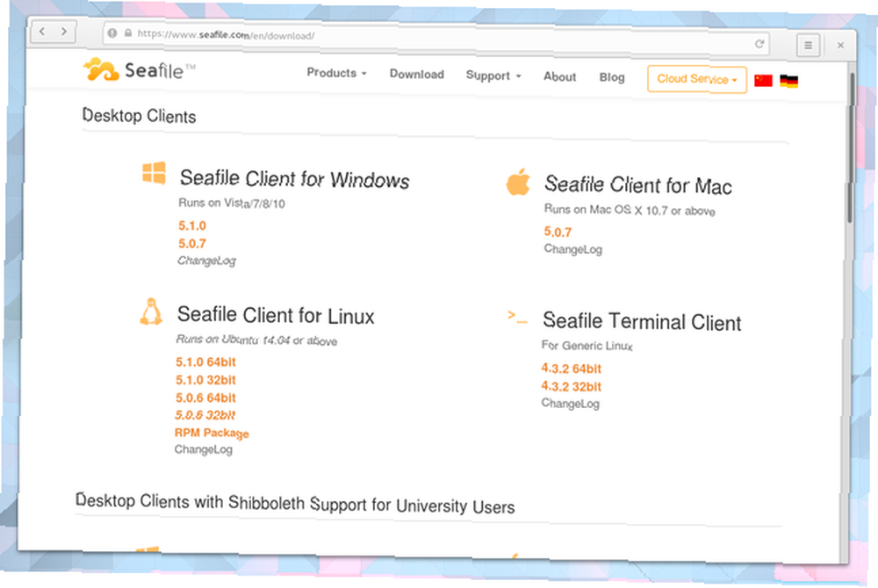Click the terminal prompt icon
The height and width of the screenshot is (588, 878).
[517, 317]
